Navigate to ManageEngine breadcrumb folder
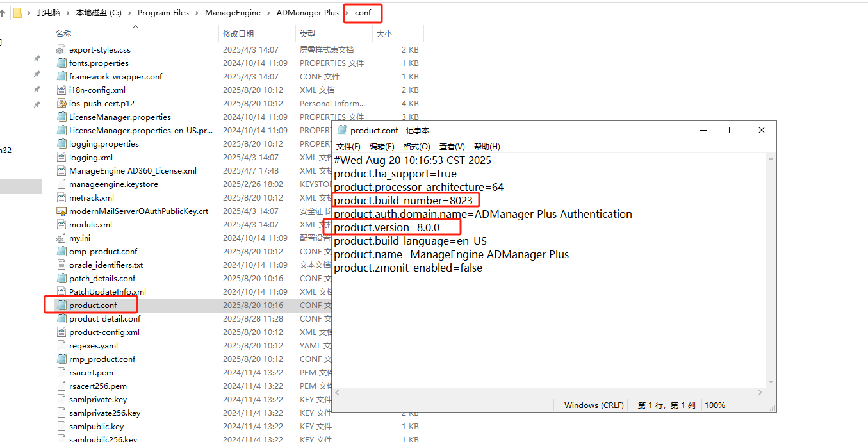The height and width of the screenshot is (442, 868). pyautogui.click(x=233, y=13)
